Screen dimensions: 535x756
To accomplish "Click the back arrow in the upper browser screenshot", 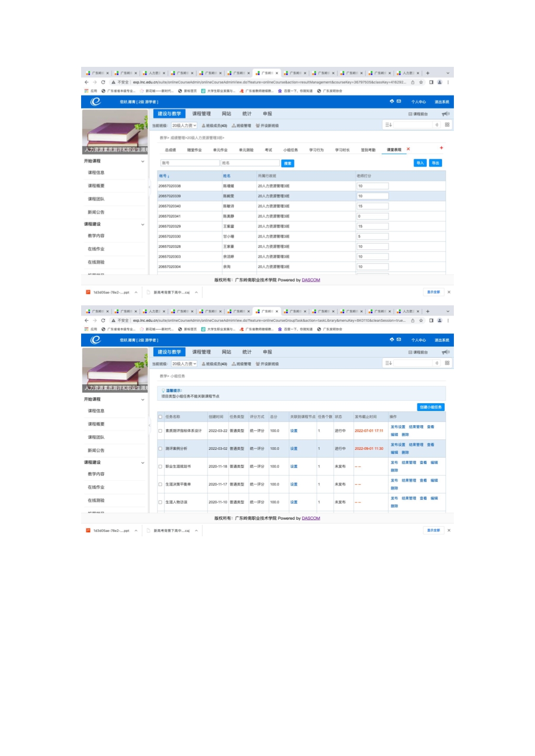I will pyautogui.click(x=87, y=82).
